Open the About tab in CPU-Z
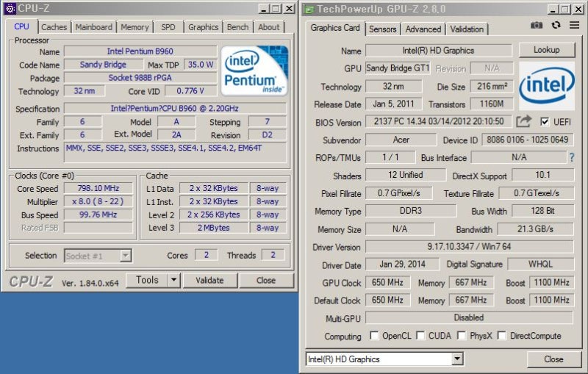Image resolution: width=588 pixels, height=374 pixels. [x=269, y=27]
